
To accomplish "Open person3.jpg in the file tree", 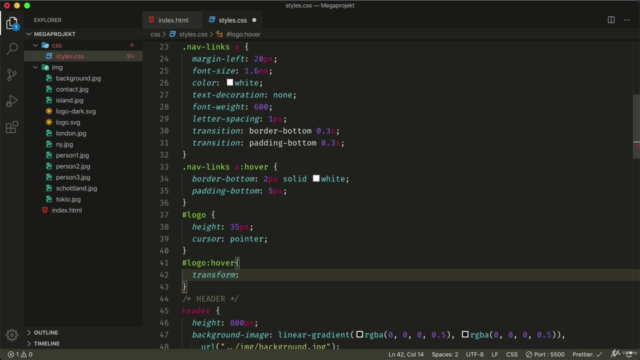I will pos(73,178).
